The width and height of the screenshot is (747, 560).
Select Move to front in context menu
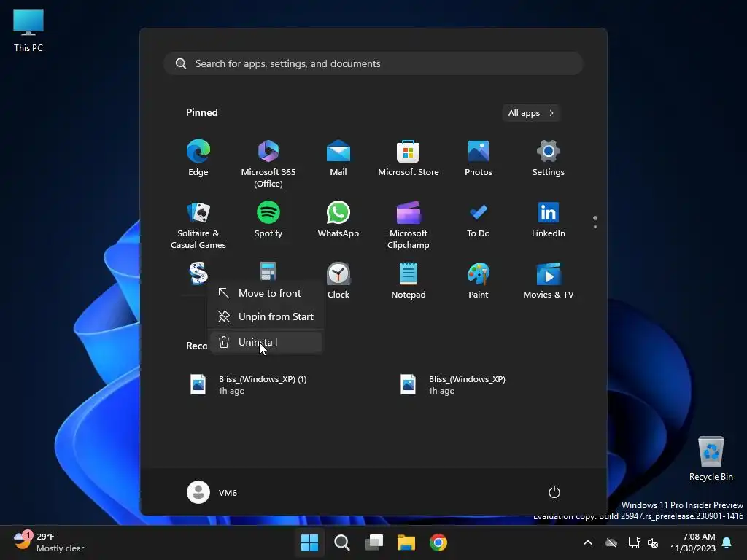click(266, 293)
